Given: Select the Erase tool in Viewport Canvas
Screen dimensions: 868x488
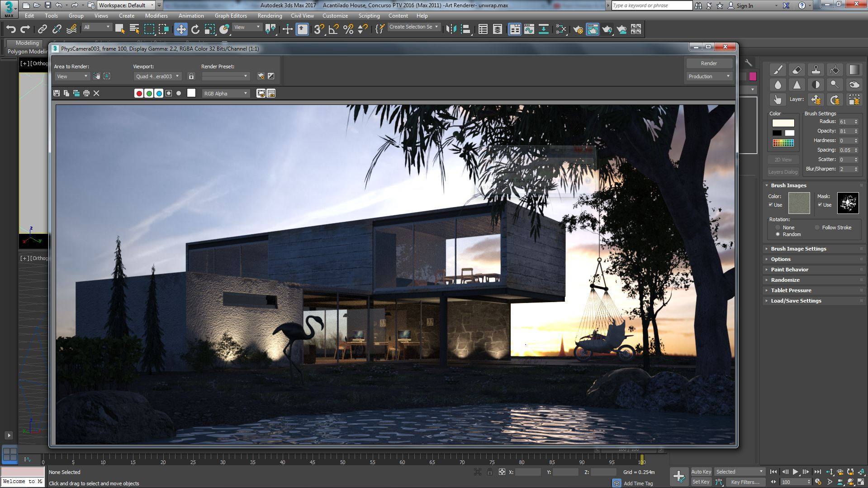Looking at the screenshot, I should tap(797, 70).
